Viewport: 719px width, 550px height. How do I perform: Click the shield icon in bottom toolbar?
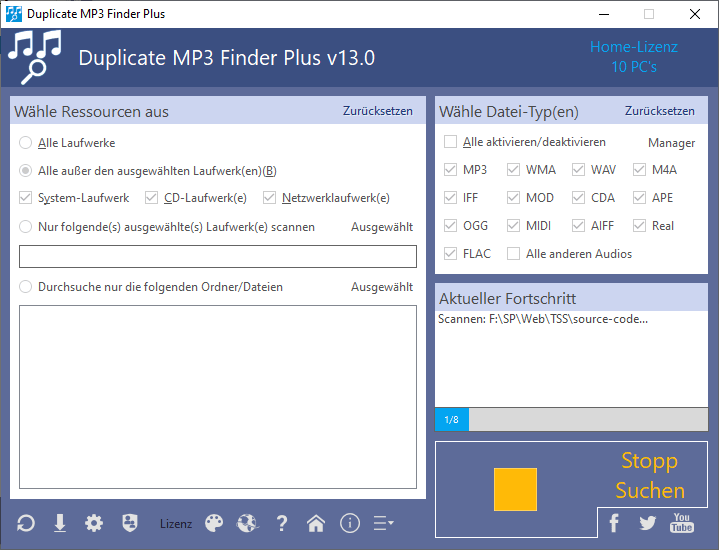[x=130, y=523]
